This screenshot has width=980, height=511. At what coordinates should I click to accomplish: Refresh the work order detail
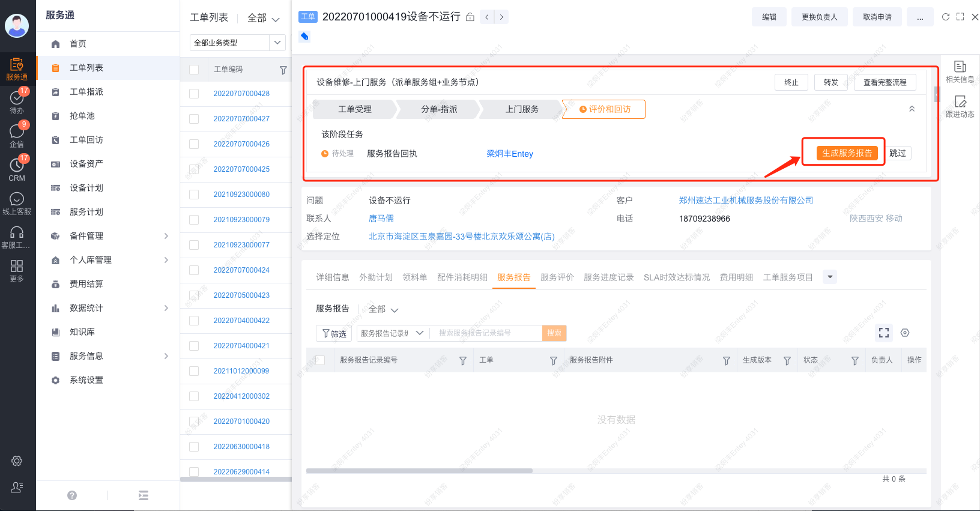pyautogui.click(x=946, y=17)
